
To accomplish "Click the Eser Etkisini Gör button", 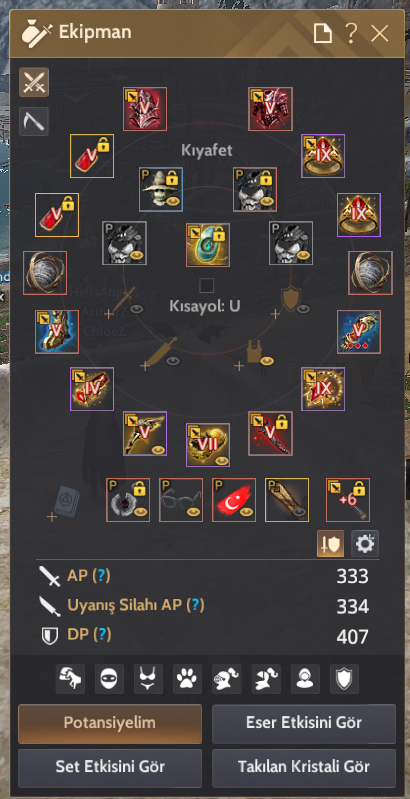I will click(304, 723).
